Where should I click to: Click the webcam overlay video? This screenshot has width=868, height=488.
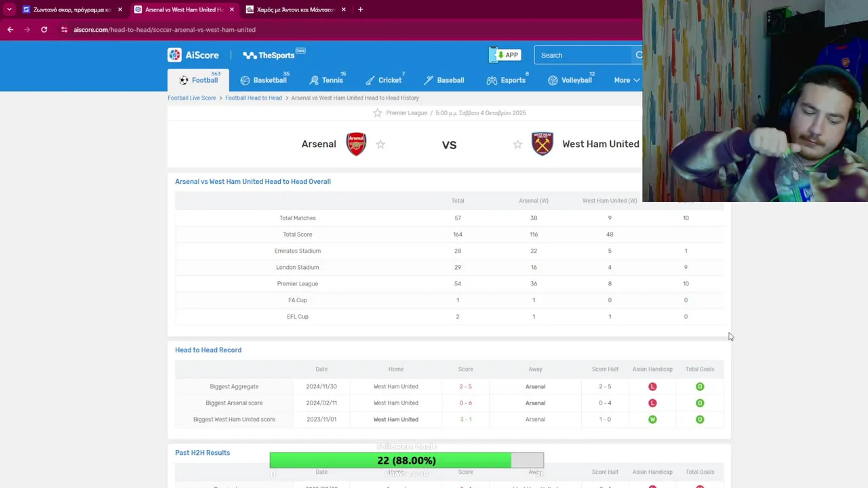pyautogui.click(x=755, y=101)
